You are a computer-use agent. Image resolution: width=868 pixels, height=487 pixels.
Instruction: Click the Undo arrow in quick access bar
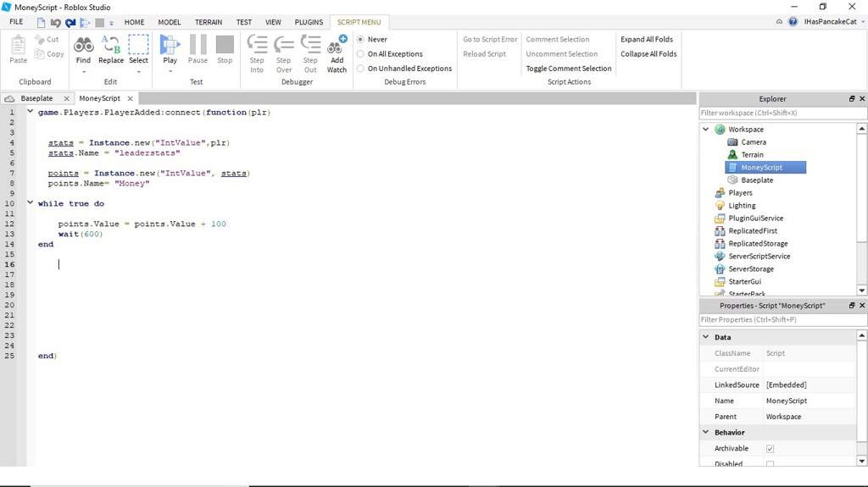click(x=55, y=22)
